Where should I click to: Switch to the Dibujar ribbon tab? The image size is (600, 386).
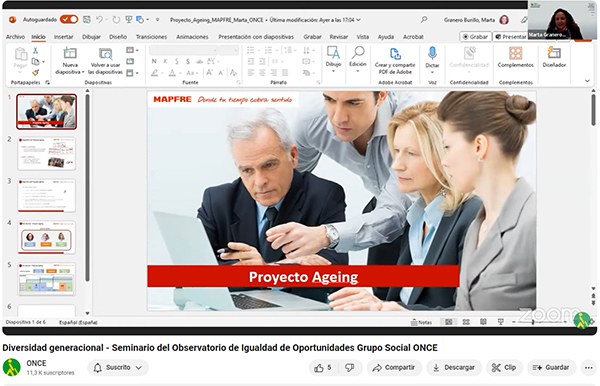[x=91, y=37]
